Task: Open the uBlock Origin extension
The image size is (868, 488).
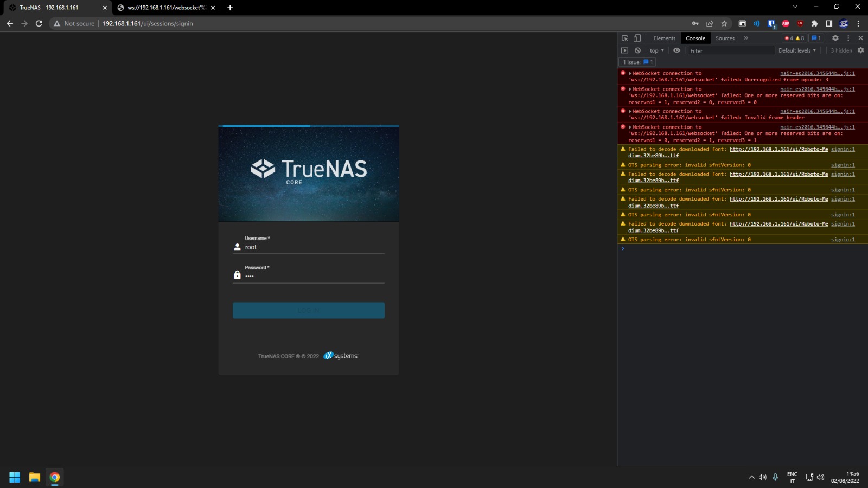Action: coord(800,23)
